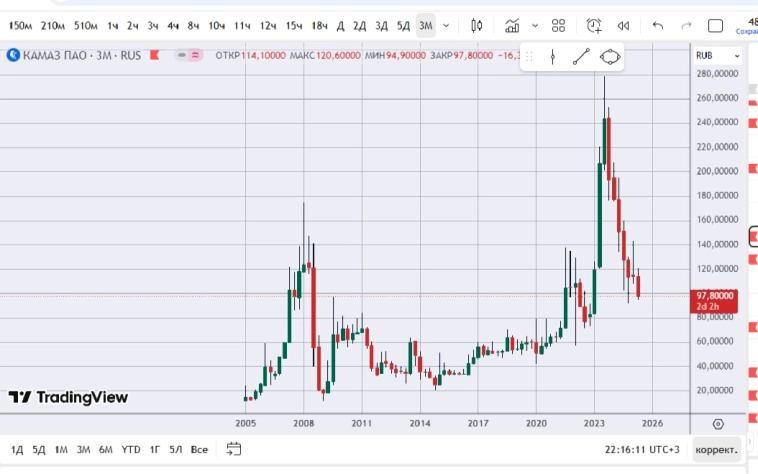The width and height of the screenshot is (758, 474).
Task: Switch to the 4ч timeframe
Action: pyautogui.click(x=173, y=26)
